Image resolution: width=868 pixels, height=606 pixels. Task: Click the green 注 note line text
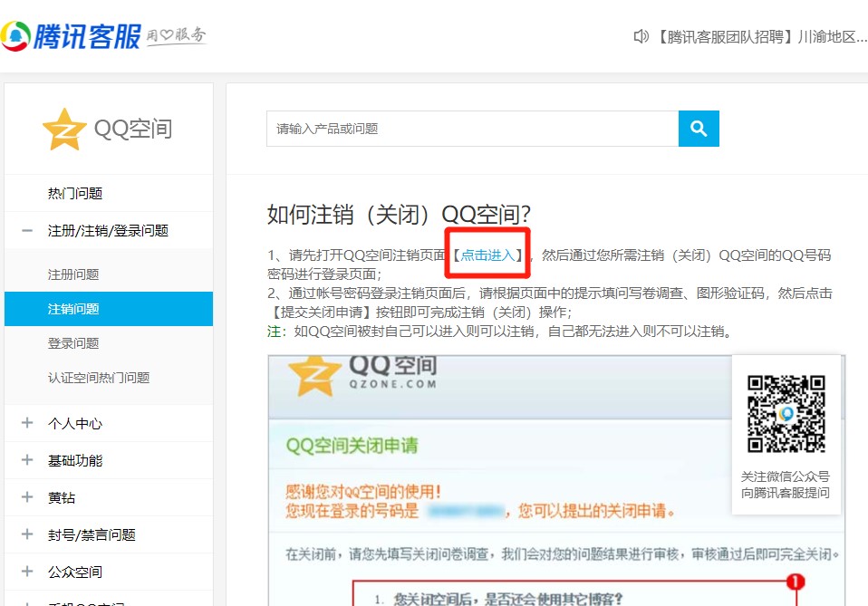point(500,332)
